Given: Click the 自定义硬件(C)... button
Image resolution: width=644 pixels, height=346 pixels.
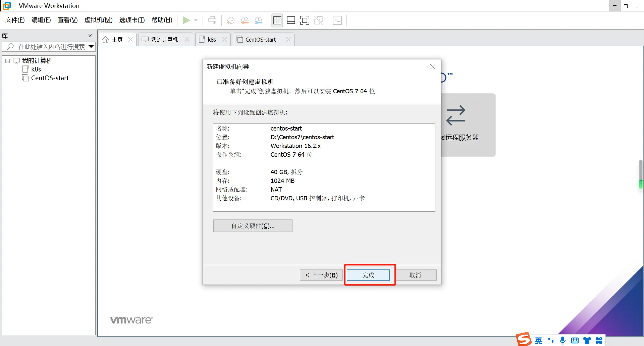Looking at the screenshot, I should 253,226.
